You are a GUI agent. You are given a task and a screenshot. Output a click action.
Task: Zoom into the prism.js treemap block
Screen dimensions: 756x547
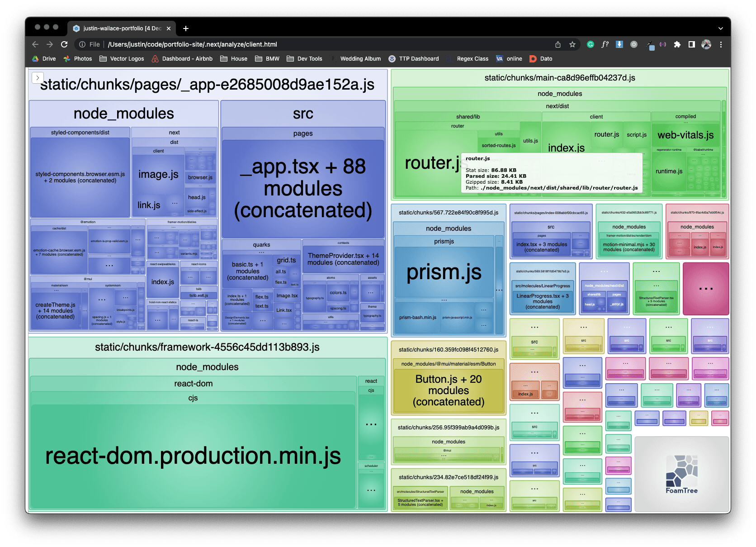click(443, 271)
